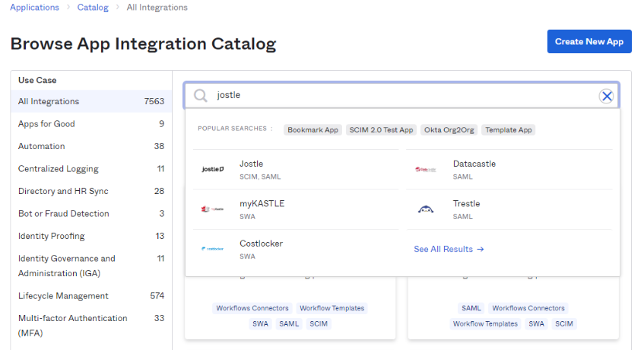The height and width of the screenshot is (350, 644).
Task: Open the myKASTLE app logo
Action: [x=213, y=209]
